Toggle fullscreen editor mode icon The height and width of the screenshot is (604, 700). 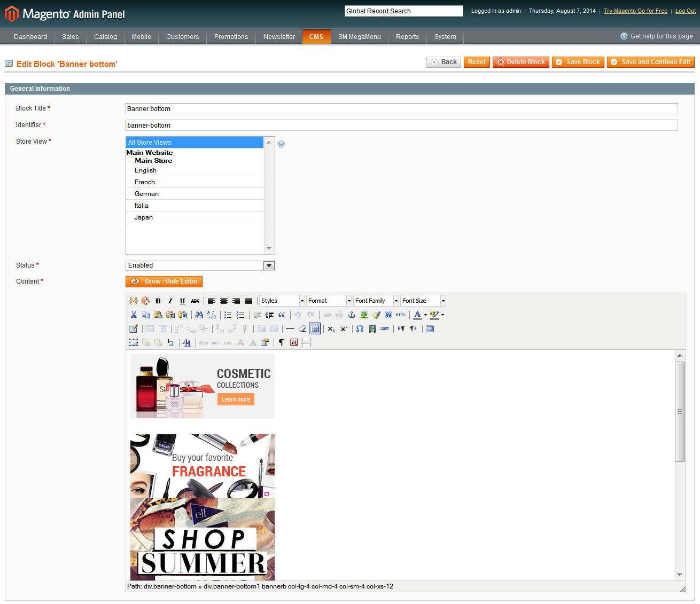pyautogui.click(x=430, y=328)
